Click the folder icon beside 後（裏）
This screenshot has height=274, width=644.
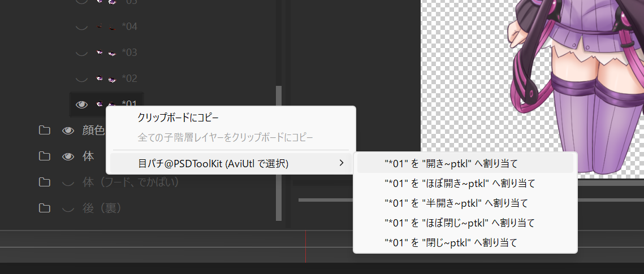tap(44, 208)
